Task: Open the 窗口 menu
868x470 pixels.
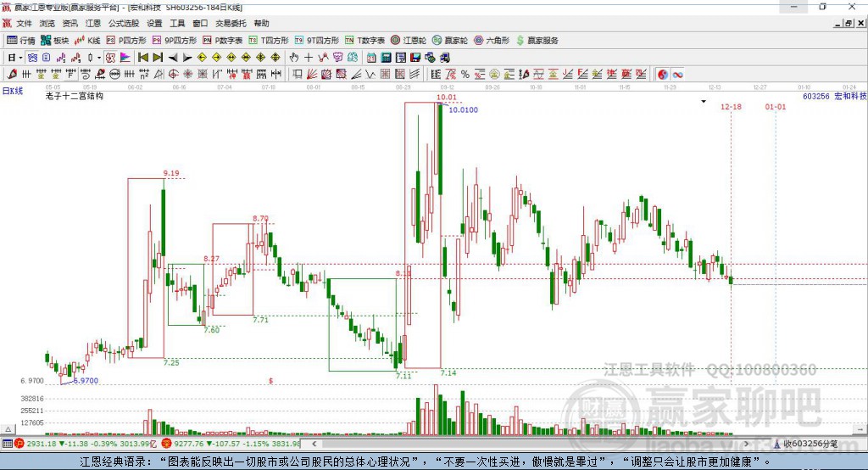Action: tap(200, 23)
